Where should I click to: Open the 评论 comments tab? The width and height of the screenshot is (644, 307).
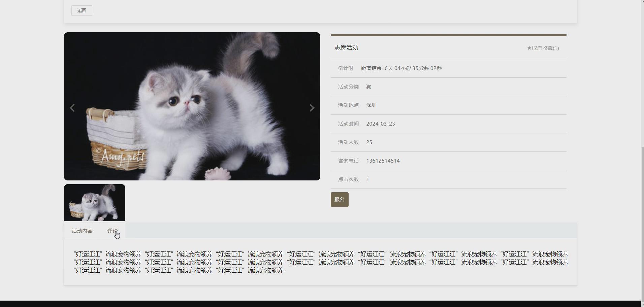[112, 231]
